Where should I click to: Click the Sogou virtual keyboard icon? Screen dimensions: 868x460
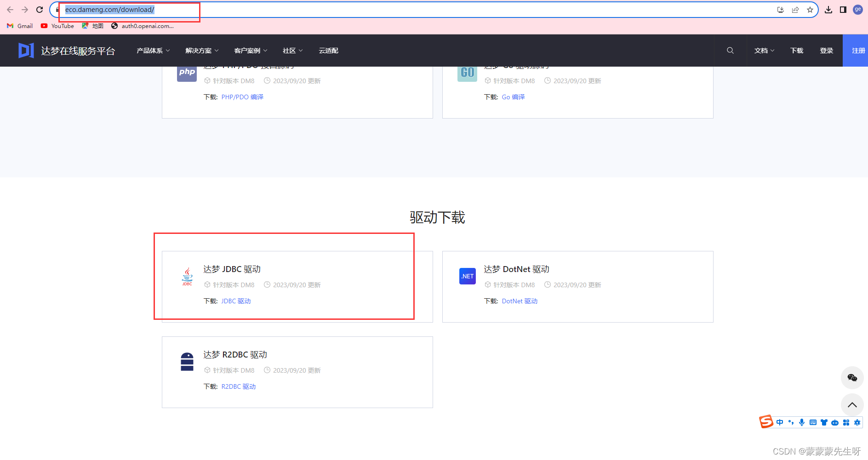tap(813, 422)
